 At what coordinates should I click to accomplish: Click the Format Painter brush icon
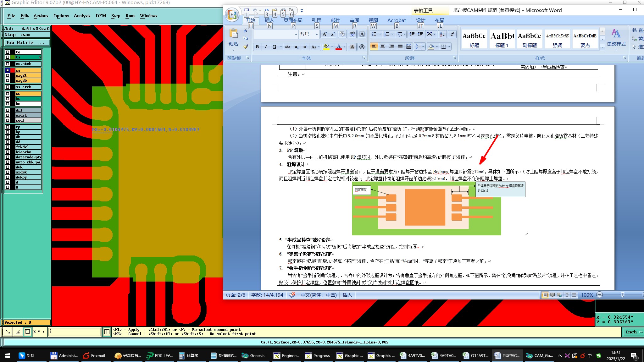(x=246, y=47)
